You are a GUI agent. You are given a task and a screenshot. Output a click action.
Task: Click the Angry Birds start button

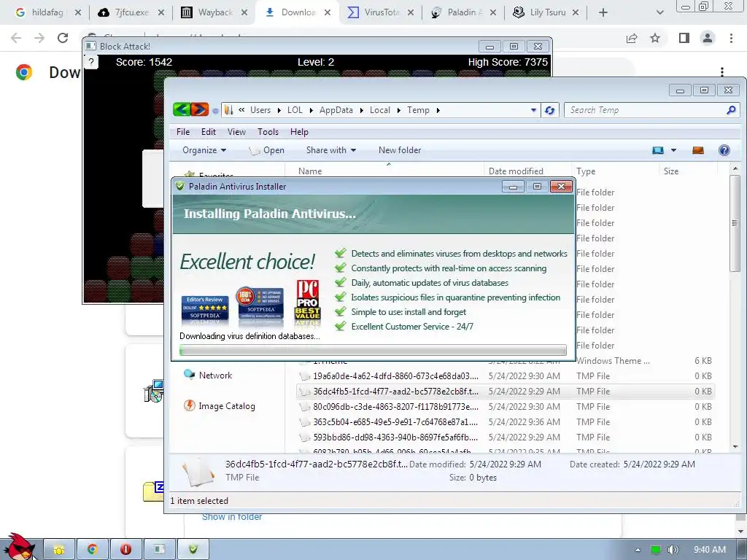[19, 547]
